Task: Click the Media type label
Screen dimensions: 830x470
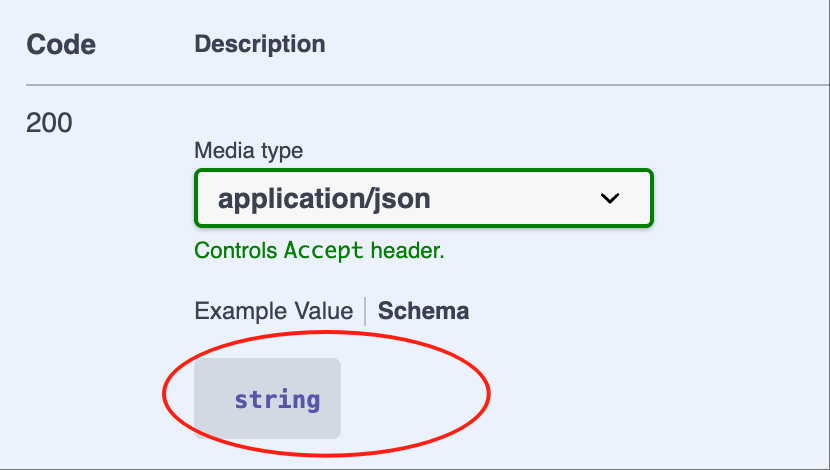Action: (248, 150)
